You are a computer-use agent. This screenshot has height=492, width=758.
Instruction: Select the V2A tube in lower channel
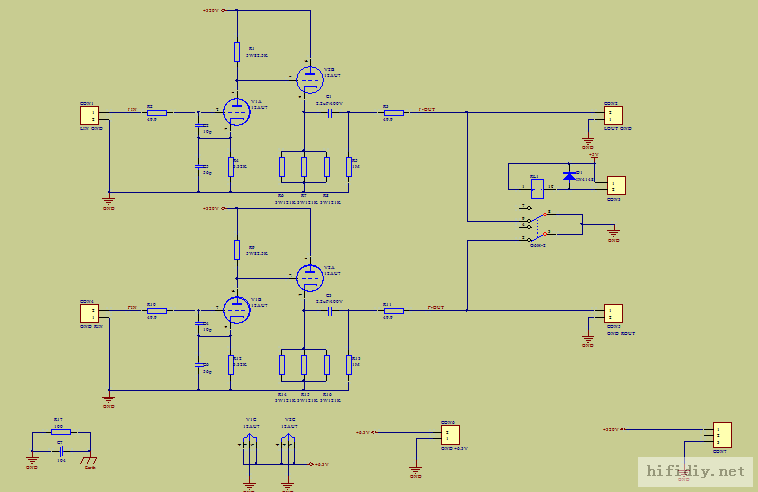pos(310,278)
